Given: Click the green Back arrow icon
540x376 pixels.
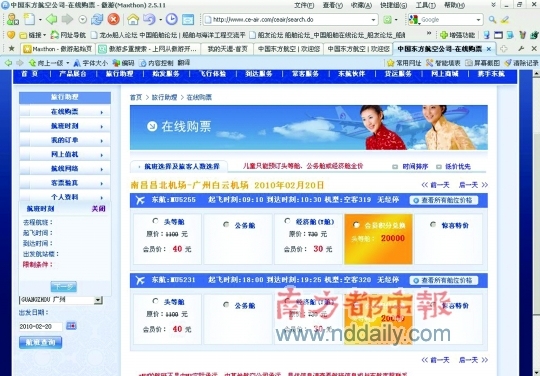Looking at the screenshot, I should click(51, 19).
